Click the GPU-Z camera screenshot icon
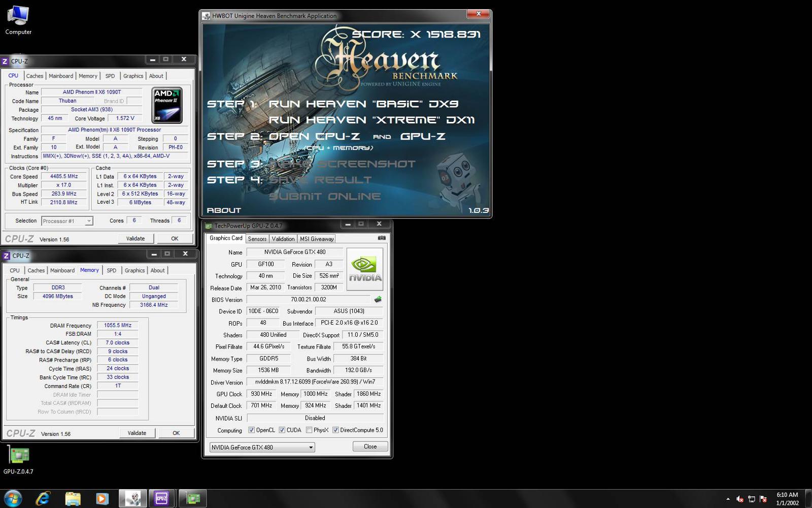This screenshot has height=508, width=812. (382, 238)
